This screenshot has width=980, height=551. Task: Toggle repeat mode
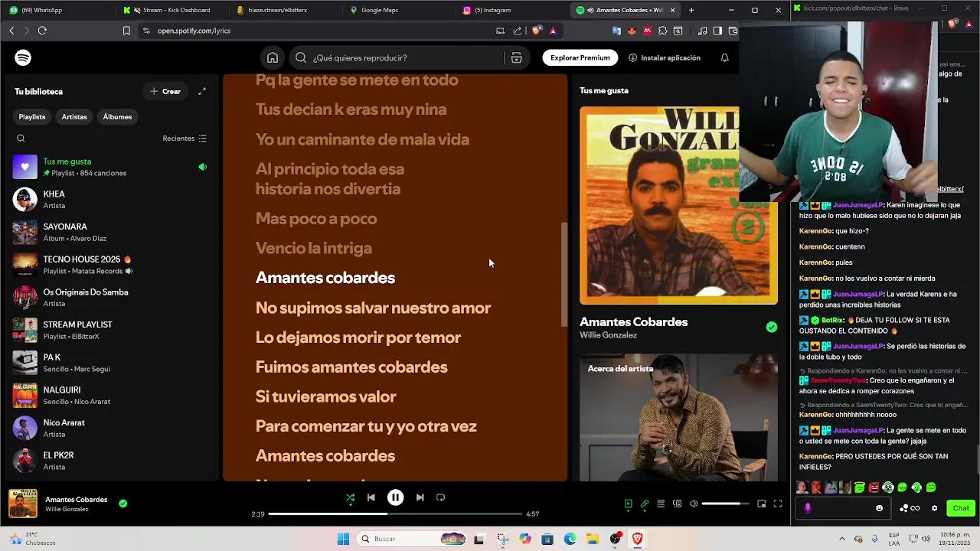pyautogui.click(x=440, y=497)
